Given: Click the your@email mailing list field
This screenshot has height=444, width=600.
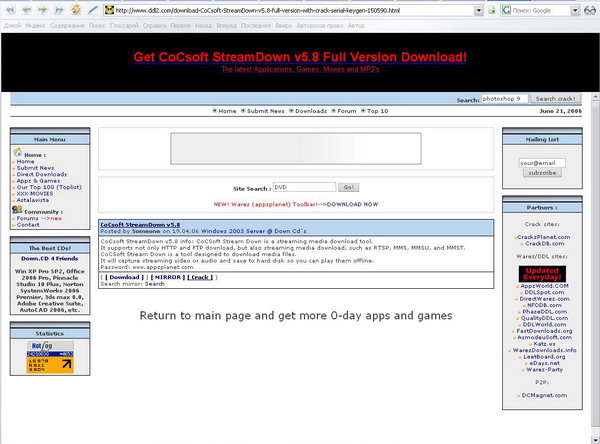Looking at the screenshot, I should (542, 163).
